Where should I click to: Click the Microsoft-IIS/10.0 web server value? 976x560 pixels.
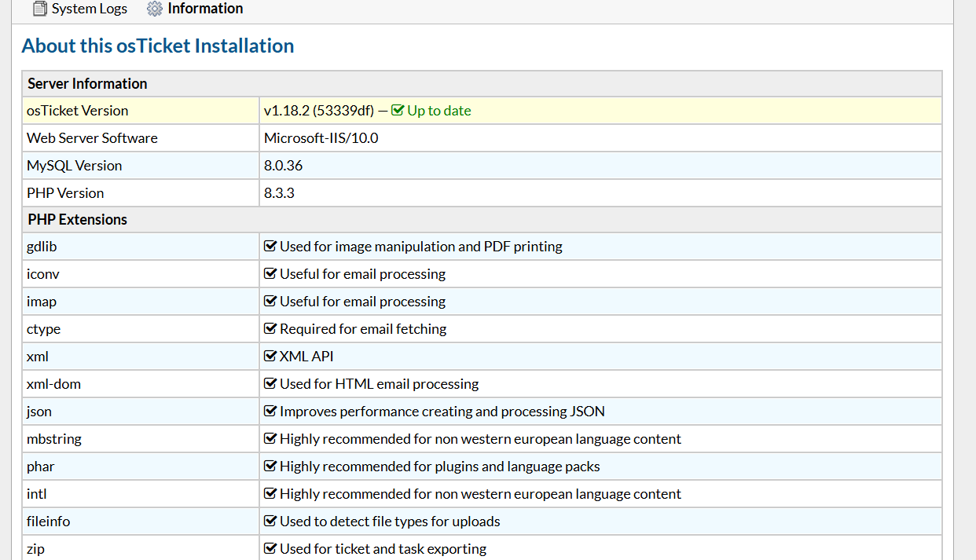(x=321, y=138)
